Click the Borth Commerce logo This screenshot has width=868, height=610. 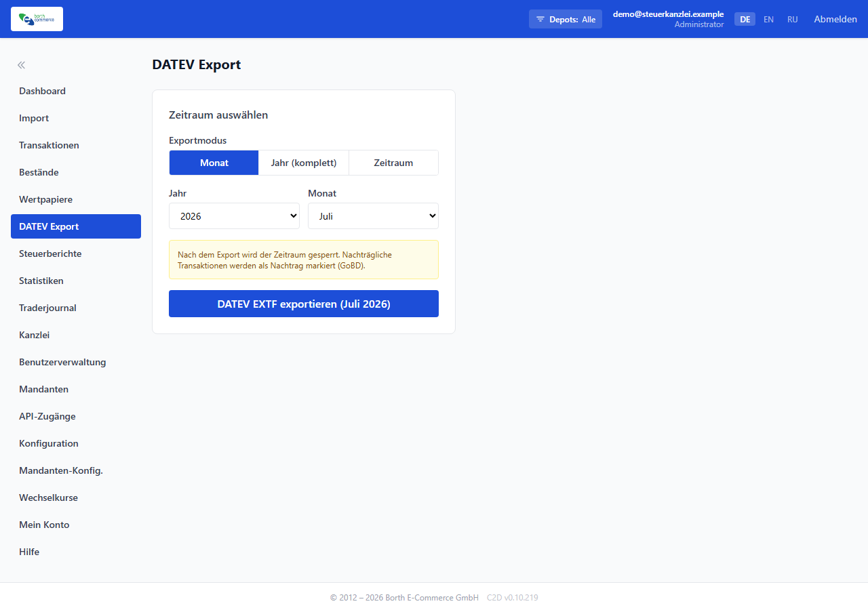37,19
